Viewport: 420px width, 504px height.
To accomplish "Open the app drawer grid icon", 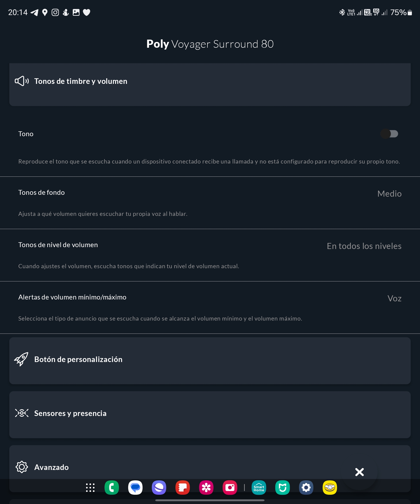I will (90, 488).
